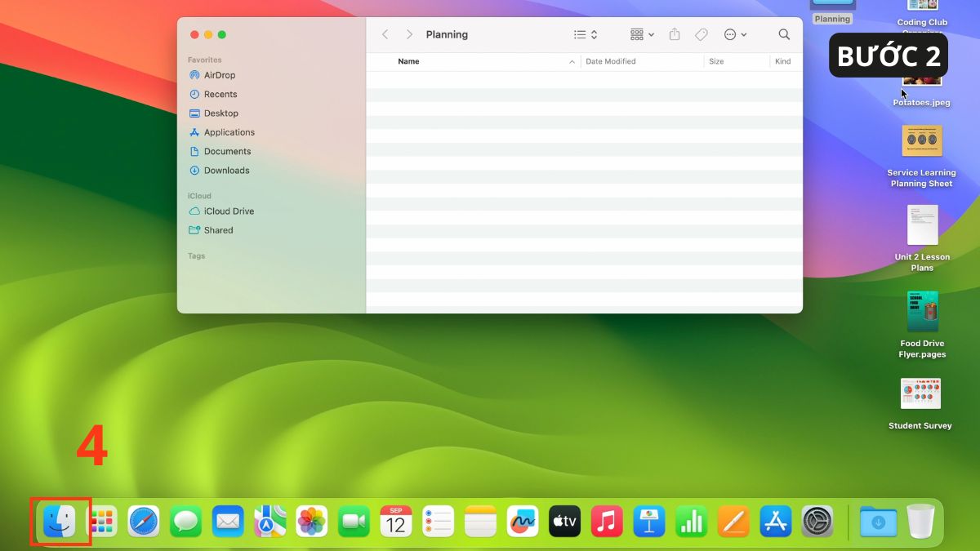The width and height of the screenshot is (980, 551).
Task: Click the Forward navigation arrow
Action: point(409,34)
